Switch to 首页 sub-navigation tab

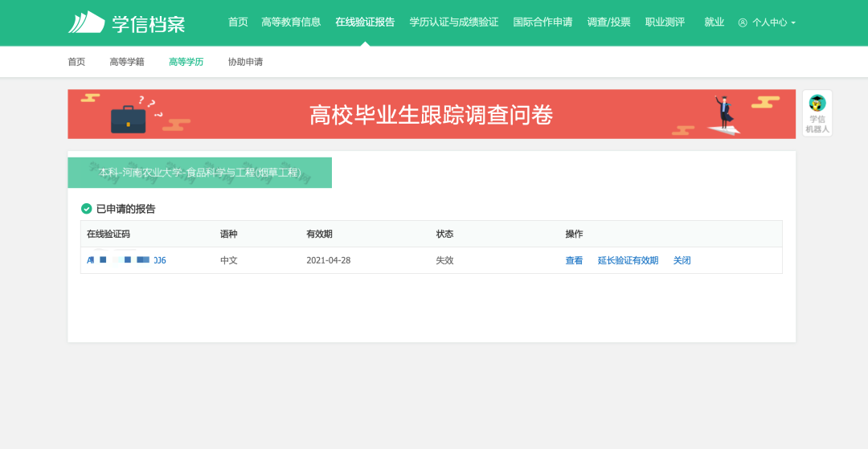76,62
